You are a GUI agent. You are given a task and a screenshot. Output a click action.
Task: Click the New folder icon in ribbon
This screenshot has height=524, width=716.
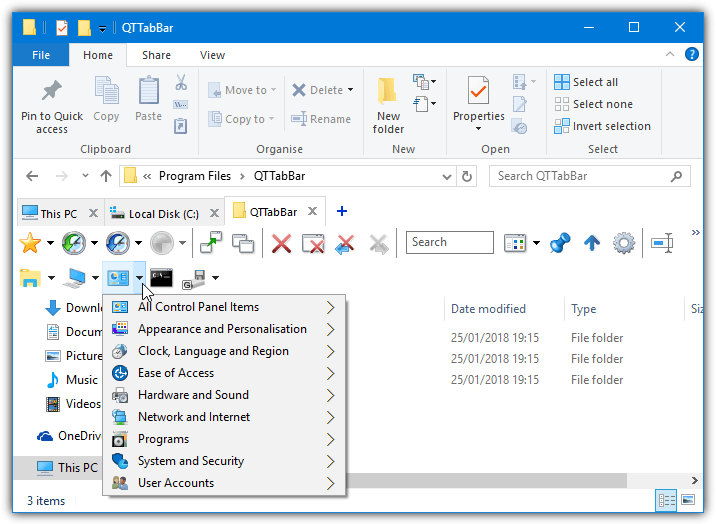tap(388, 90)
